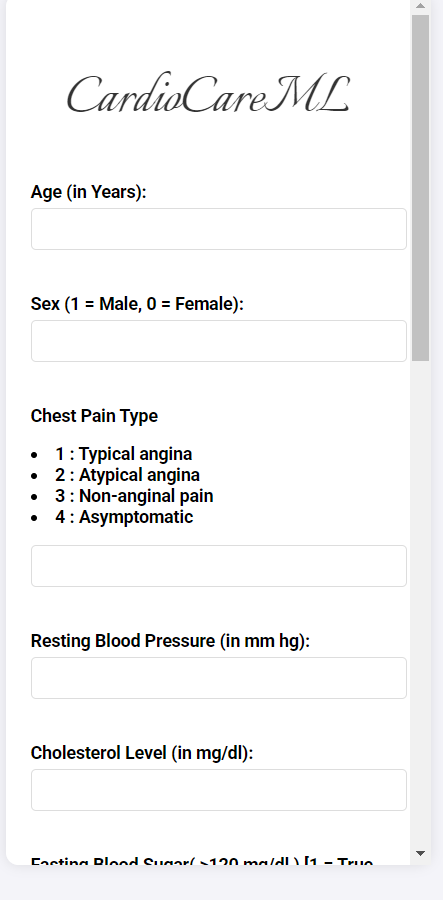Pick the '4 : Asymptomatic' list entry
The width and height of the screenshot is (443, 900).
pos(124,517)
